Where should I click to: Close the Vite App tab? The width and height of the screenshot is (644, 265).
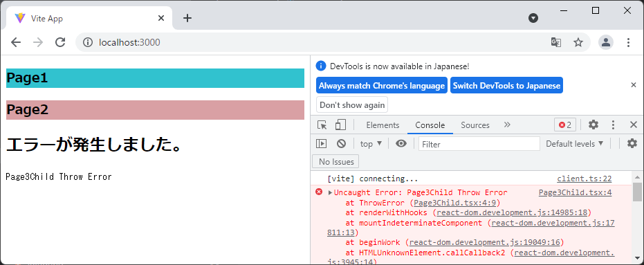tap(161, 18)
